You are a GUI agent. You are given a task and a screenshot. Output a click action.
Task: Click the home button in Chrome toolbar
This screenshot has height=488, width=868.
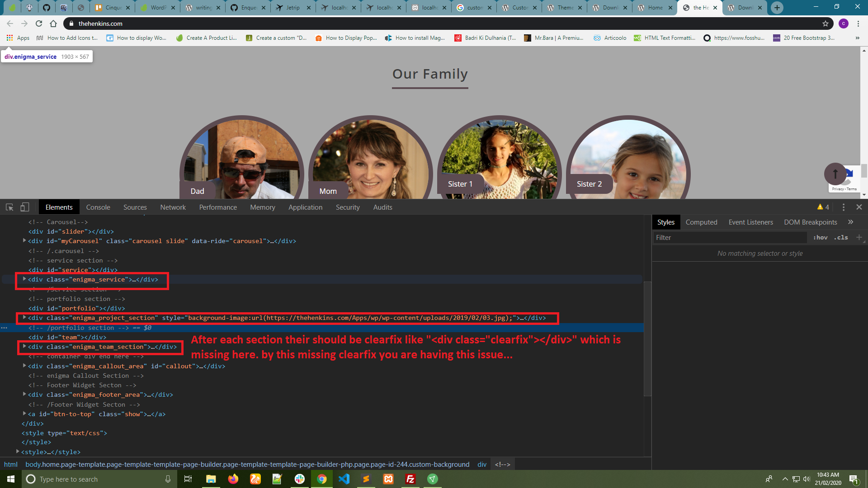point(53,23)
